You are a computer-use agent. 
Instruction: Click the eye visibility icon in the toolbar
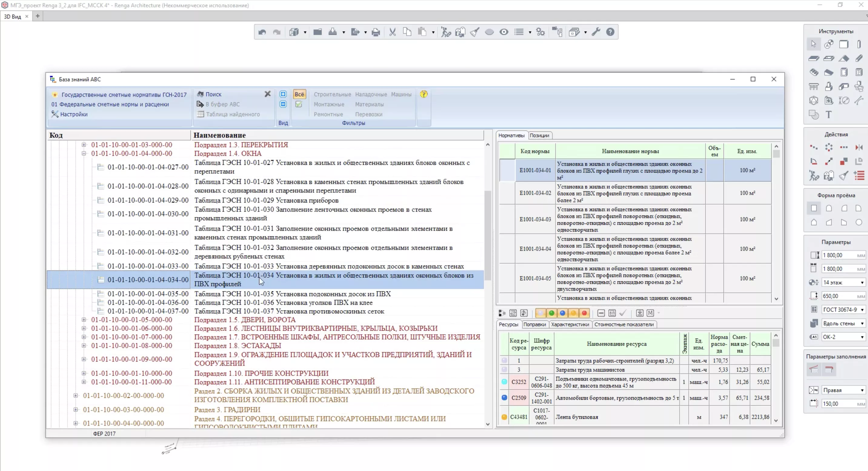point(504,32)
